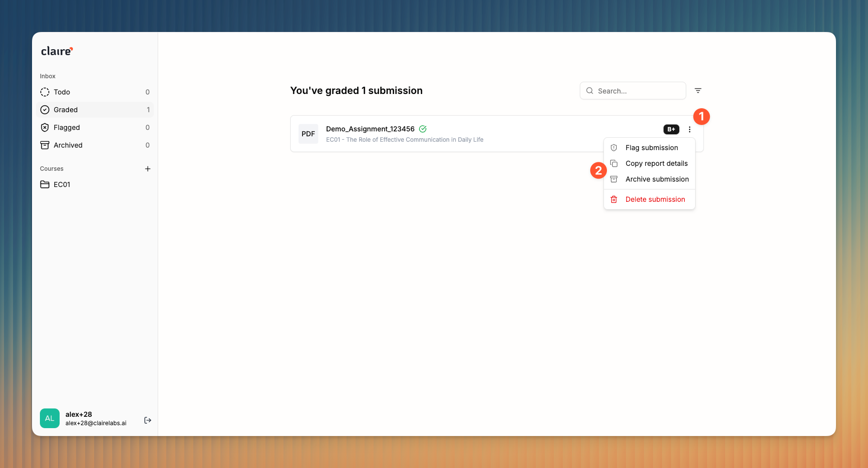The width and height of the screenshot is (868, 468).
Task: Open the filter options icon
Action: pos(698,91)
